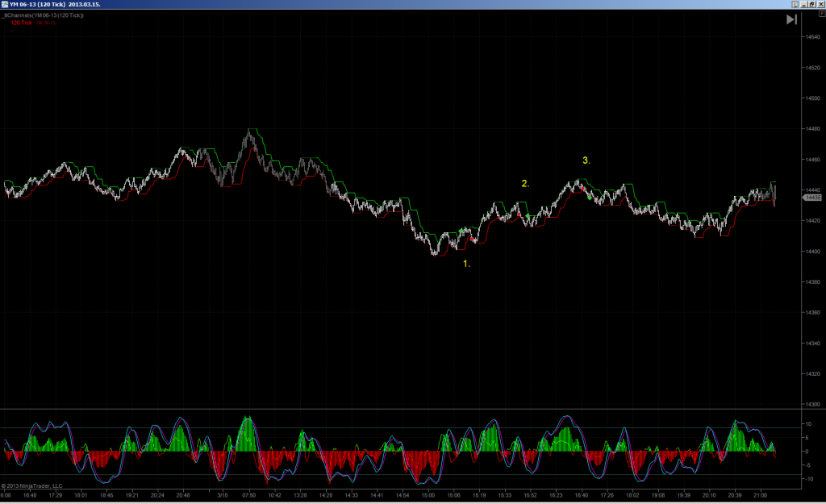Click the 21:00 time axis label
The width and height of the screenshot is (826, 504).
pos(760,495)
